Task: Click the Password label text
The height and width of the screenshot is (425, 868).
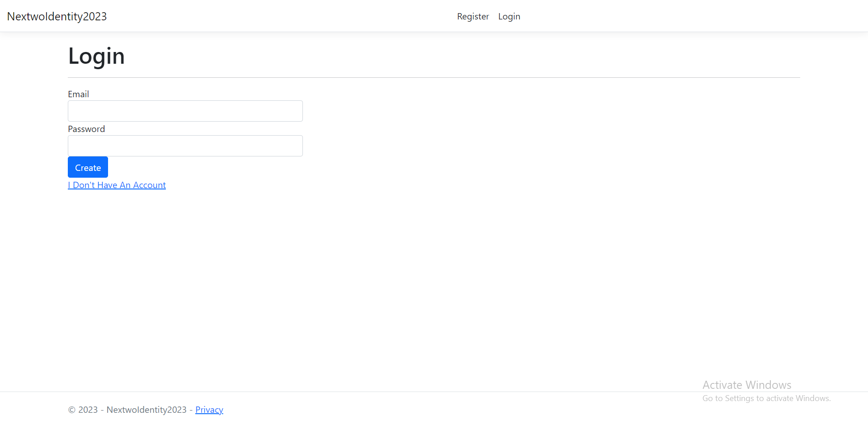Action: click(86, 129)
